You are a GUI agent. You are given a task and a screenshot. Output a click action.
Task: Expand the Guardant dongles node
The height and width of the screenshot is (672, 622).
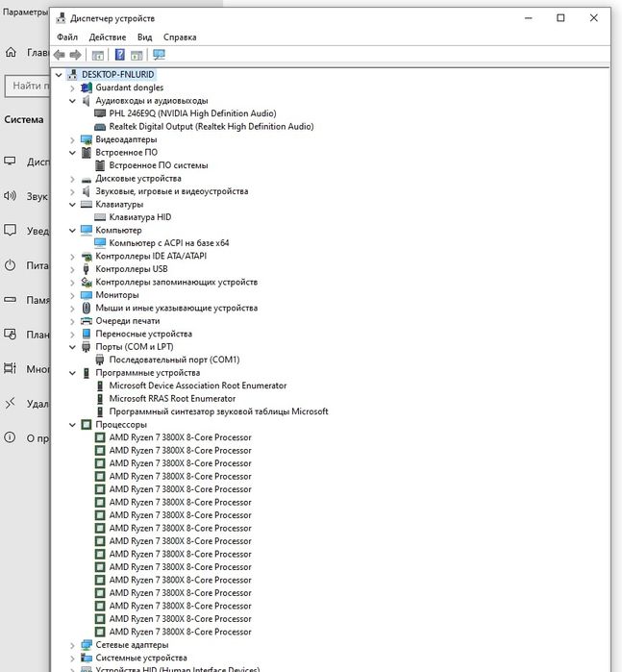click(x=72, y=87)
